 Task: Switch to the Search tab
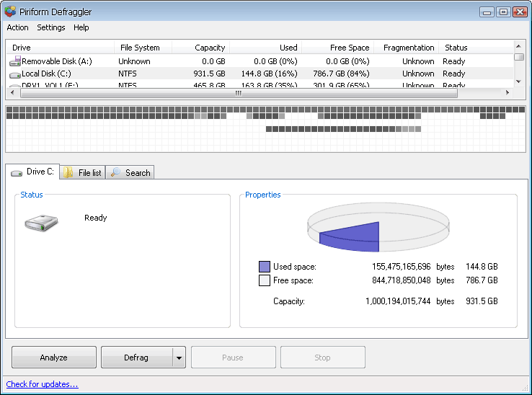pyautogui.click(x=130, y=172)
